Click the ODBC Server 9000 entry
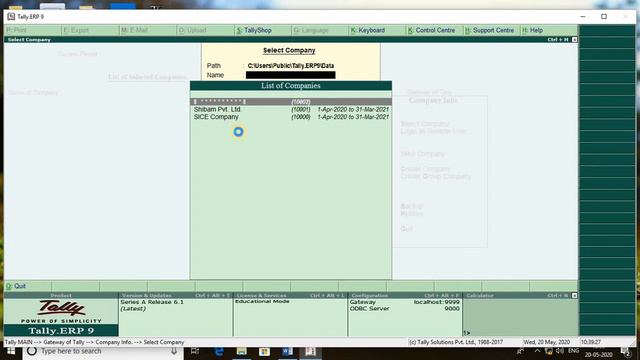 [404, 309]
